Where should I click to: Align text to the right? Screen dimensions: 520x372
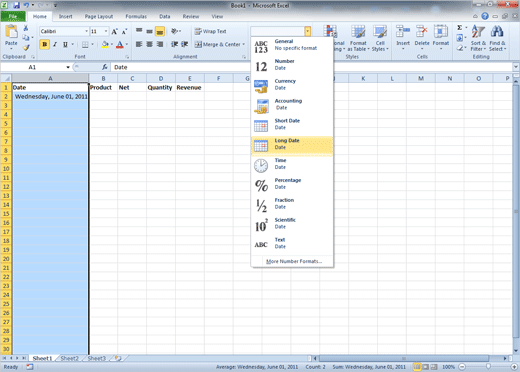click(x=160, y=44)
